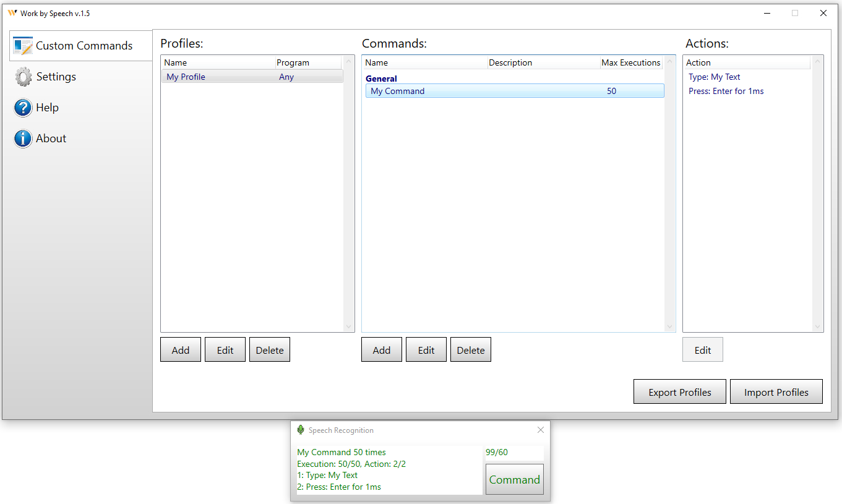
Task: Edit the selected command
Action: coord(426,349)
